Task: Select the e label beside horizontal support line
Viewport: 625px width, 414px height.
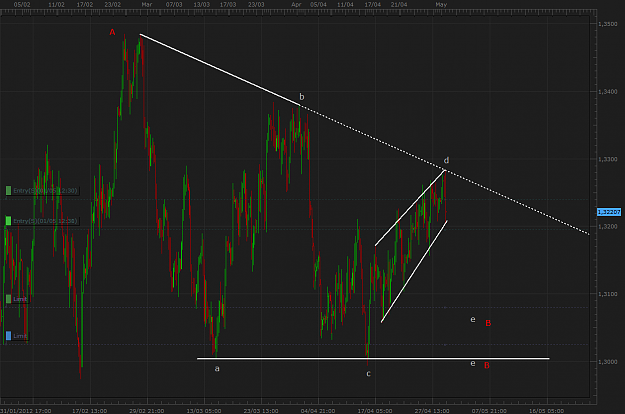Action: pyautogui.click(x=473, y=363)
